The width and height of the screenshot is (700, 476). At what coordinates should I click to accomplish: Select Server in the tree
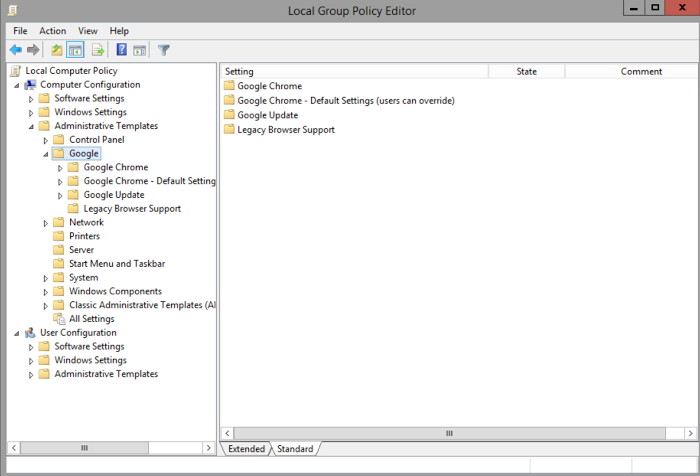pyautogui.click(x=74, y=250)
